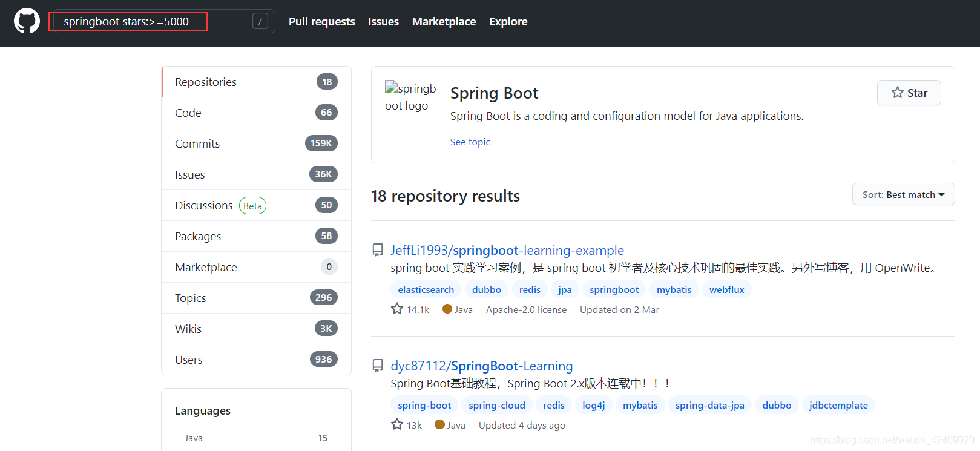
Task: Click the spring-boot topic tag
Action: [424, 405]
